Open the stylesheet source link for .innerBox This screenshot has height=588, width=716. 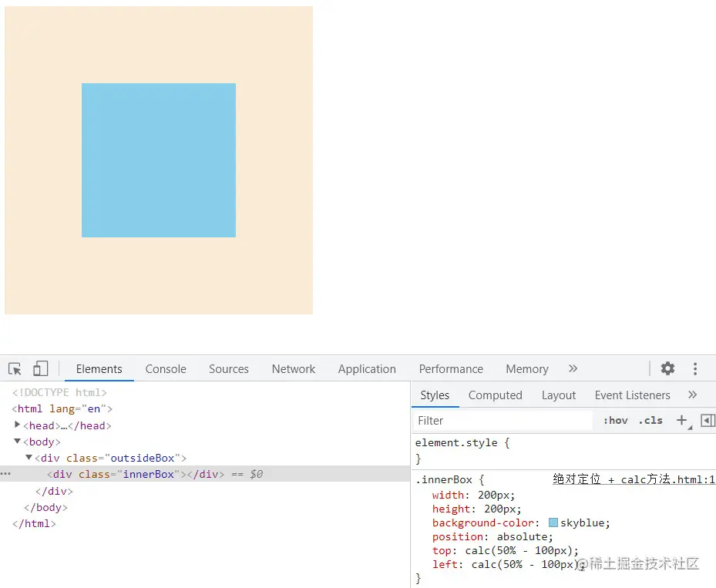(634, 479)
